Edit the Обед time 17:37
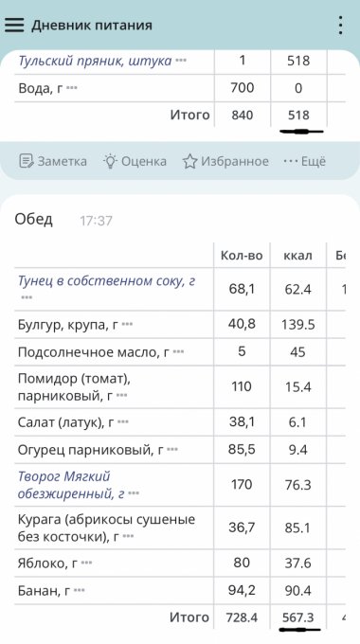The height and width of the screenshot is (644, 360). coord(96,221)
